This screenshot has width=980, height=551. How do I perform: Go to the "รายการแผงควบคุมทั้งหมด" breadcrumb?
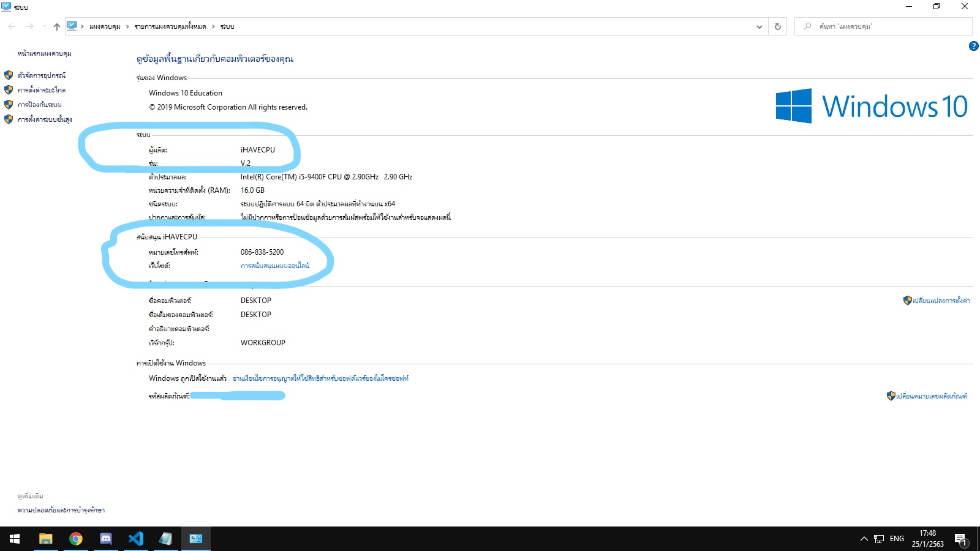170,26
